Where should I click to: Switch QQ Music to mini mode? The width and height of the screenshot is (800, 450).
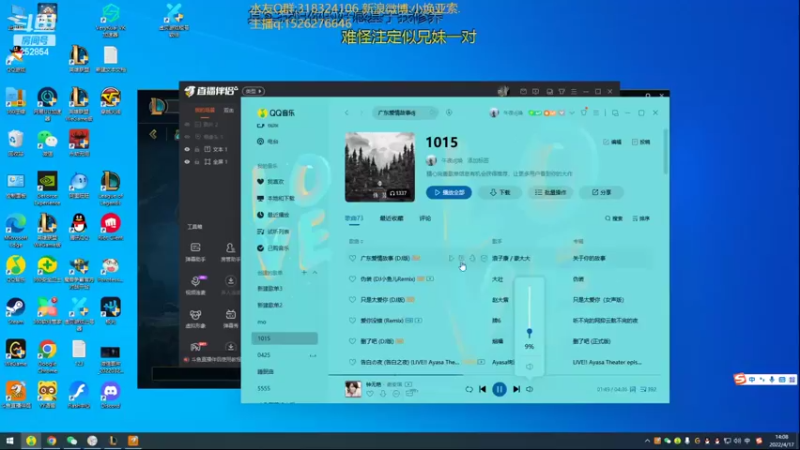pyautogui.click(x=615, y=113)
